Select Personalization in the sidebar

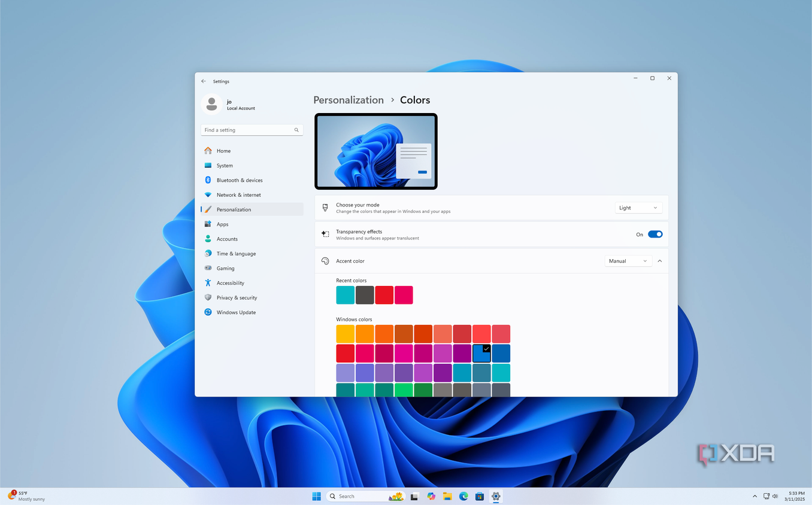tap(252, 209)
